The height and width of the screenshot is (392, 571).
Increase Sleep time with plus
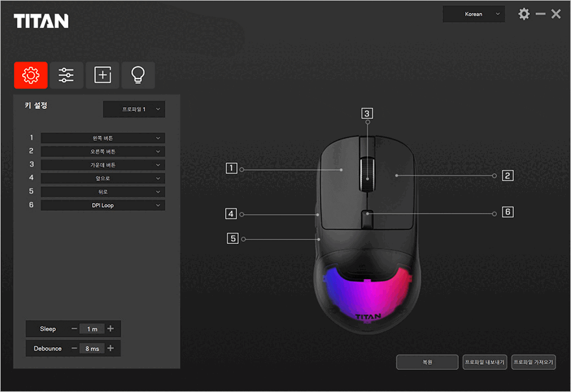110,328
